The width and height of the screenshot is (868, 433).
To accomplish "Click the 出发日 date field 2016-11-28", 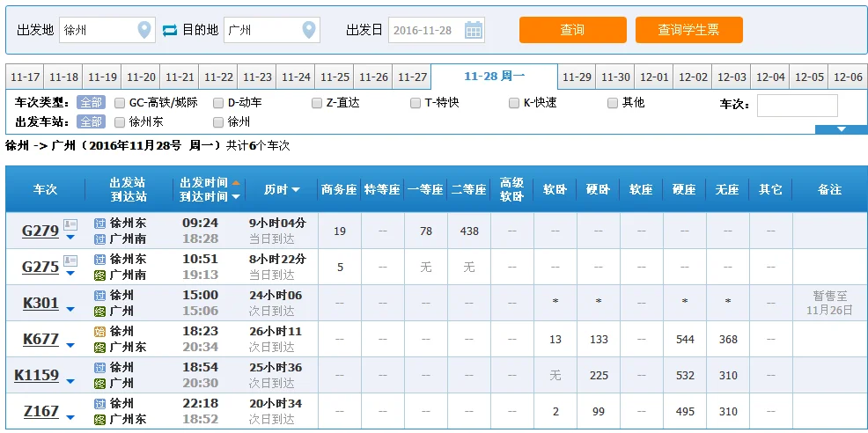I will click(437, 30).
